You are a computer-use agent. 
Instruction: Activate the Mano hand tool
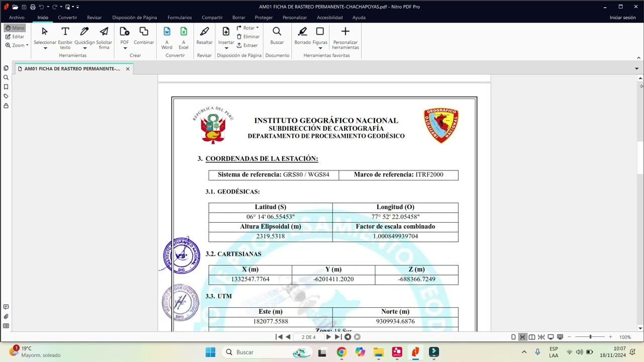pos(15,28)
